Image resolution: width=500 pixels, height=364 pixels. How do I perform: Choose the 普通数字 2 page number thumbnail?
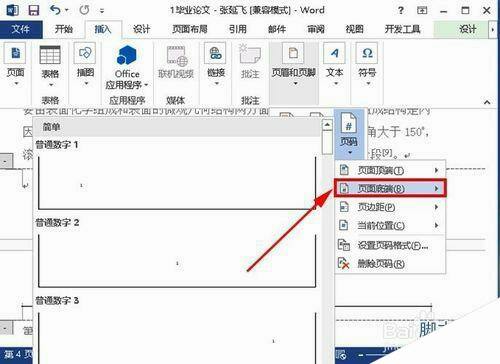tap(177, 260)
